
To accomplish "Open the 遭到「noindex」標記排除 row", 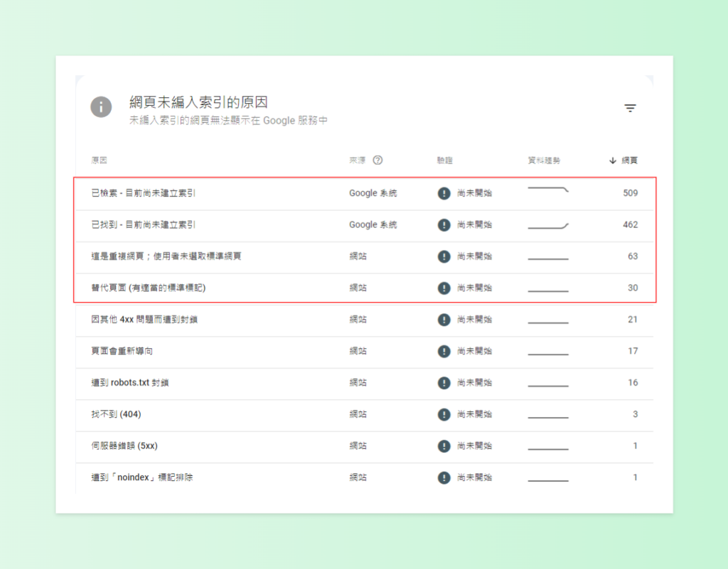I will 142,477.
